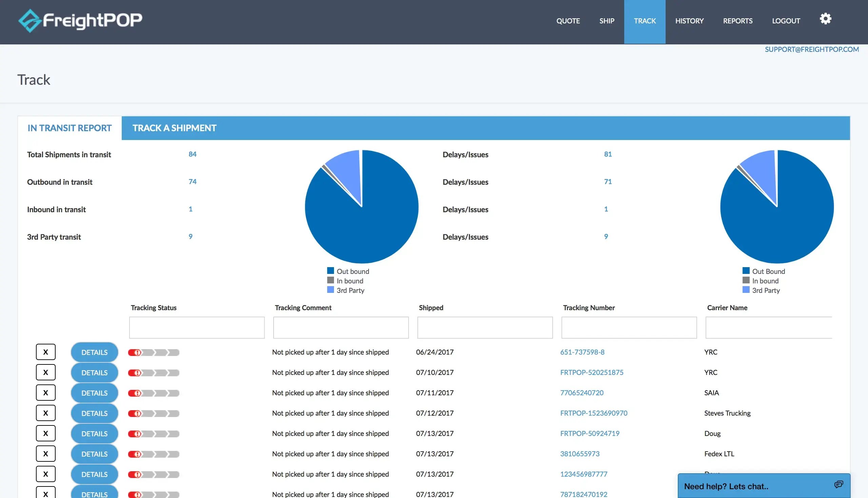This screenshot has height=498, width=868.
Task: Open the settings gear icon
Action: pyautogui.click(x=825, y=19)
